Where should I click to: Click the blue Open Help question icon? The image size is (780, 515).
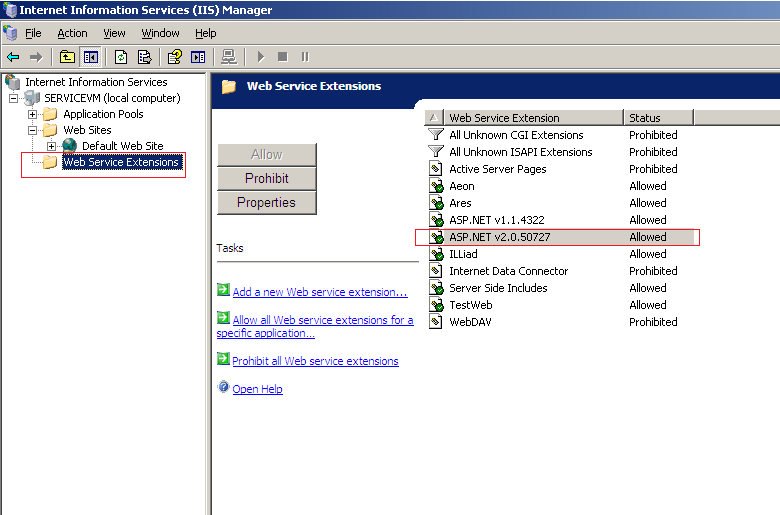[223, 387]
